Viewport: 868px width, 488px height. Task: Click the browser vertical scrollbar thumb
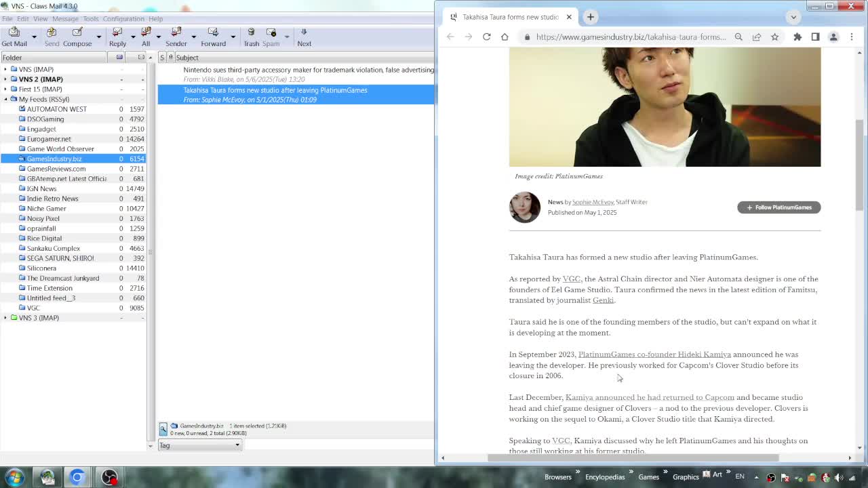(859, 166)
